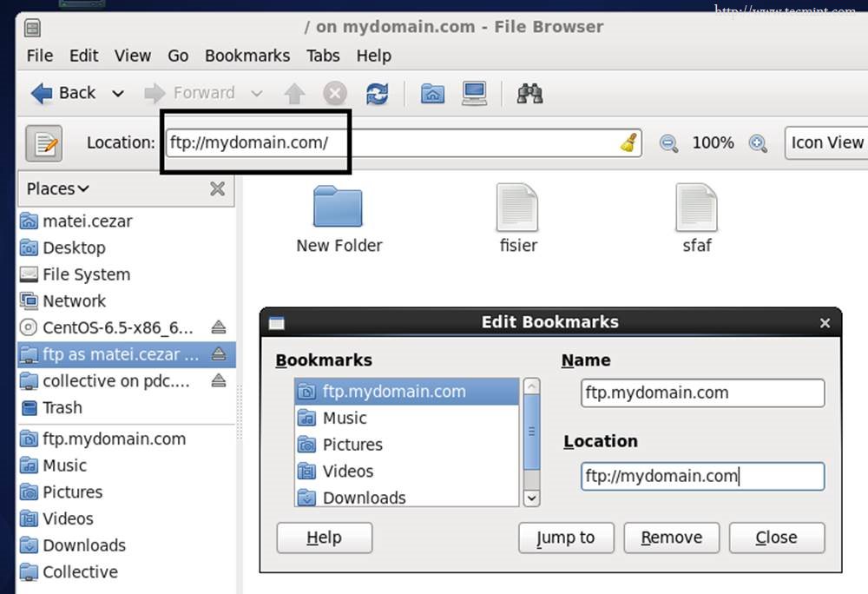Click the binoculars Search icon
The height and width of the screenshot is (594, 868).
(529, 94)
